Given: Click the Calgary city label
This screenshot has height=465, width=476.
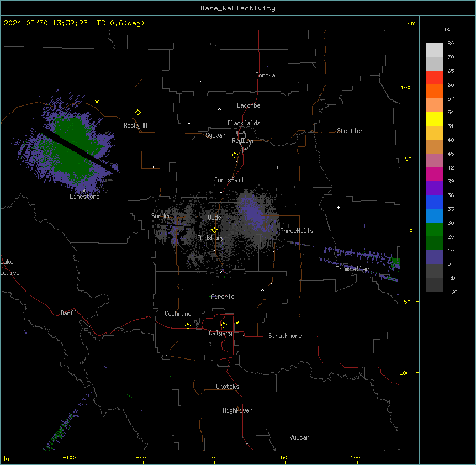Looking at the screenshot, I should point(220,333).
